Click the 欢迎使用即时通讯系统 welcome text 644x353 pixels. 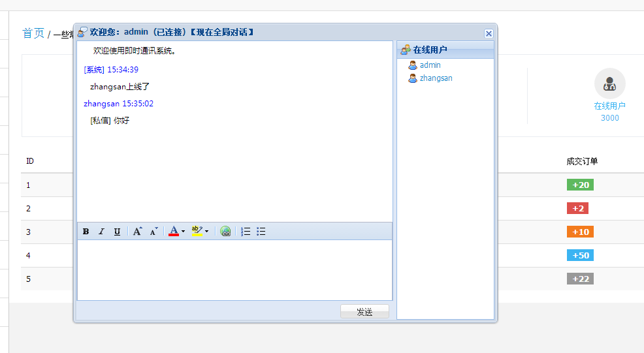135,50
